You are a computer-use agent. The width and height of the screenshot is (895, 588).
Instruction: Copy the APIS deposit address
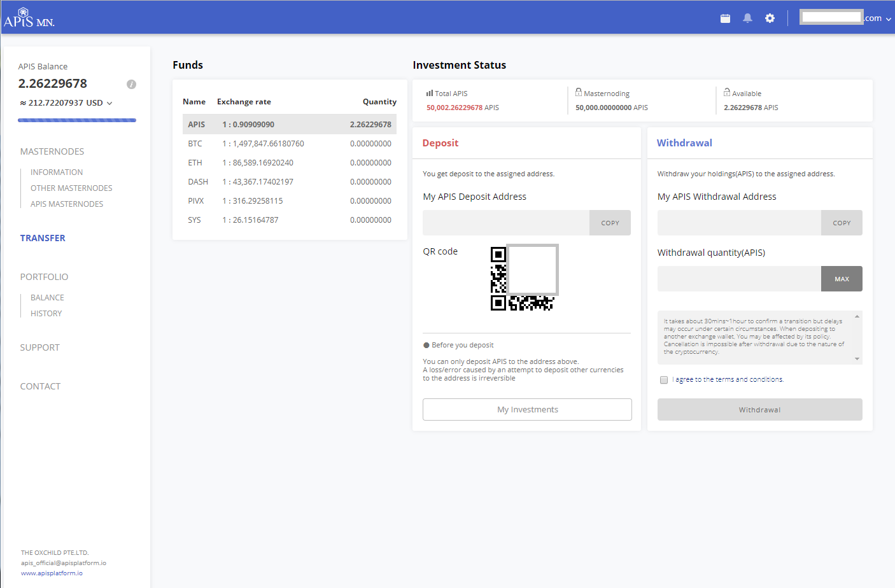pyautogui.click(x=610, y=223)
